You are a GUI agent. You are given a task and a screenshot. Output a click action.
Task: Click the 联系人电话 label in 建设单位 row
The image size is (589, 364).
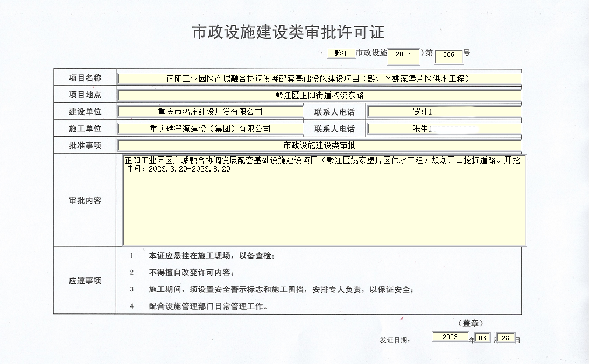pos(334,112)
